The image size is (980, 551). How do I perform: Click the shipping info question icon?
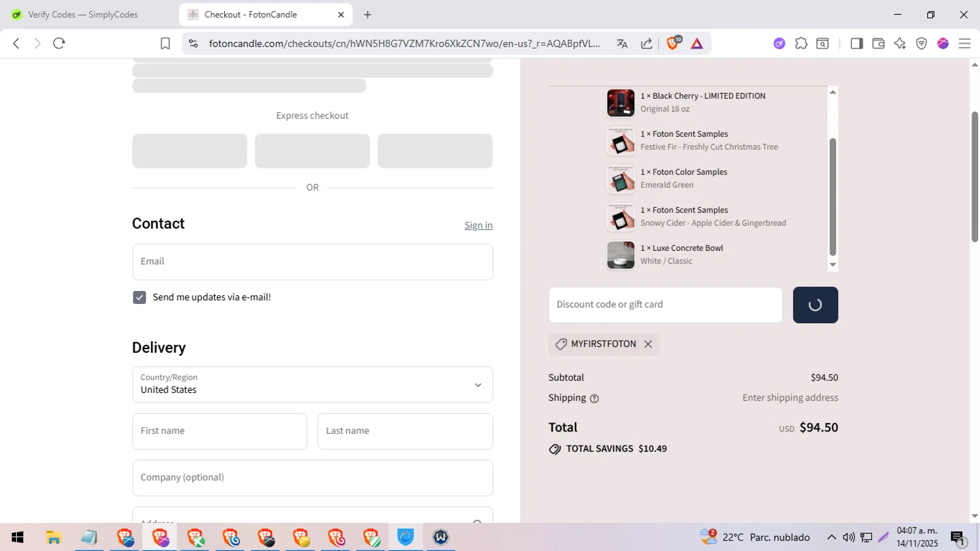pos(594,398)
